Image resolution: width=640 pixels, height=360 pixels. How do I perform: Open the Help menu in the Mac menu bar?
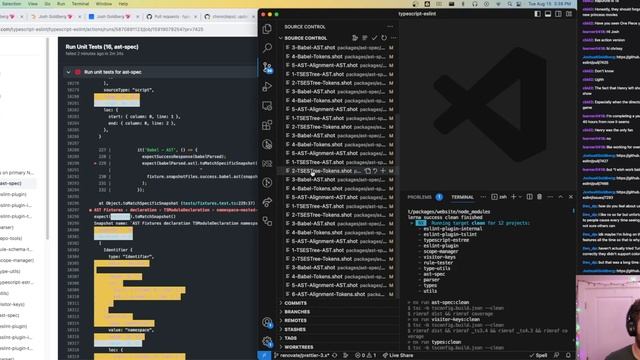point(123,4)
